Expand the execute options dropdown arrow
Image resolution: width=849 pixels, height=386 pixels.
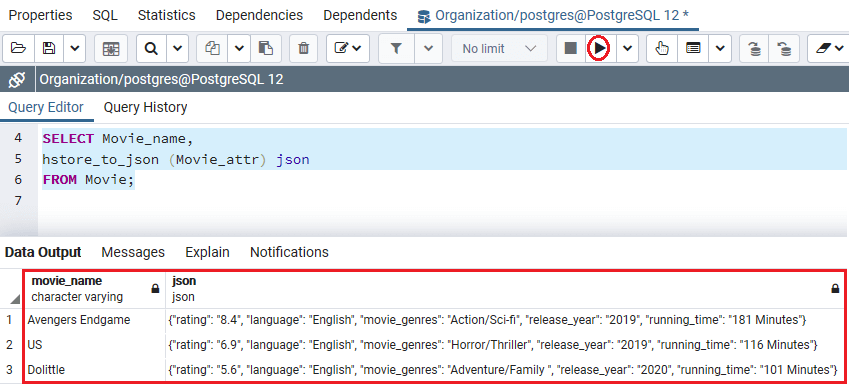pos(627,48)
